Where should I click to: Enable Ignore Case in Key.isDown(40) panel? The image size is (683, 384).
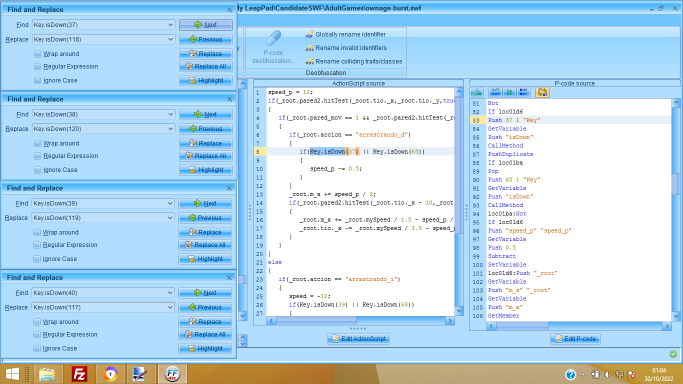tap(37, 349)
